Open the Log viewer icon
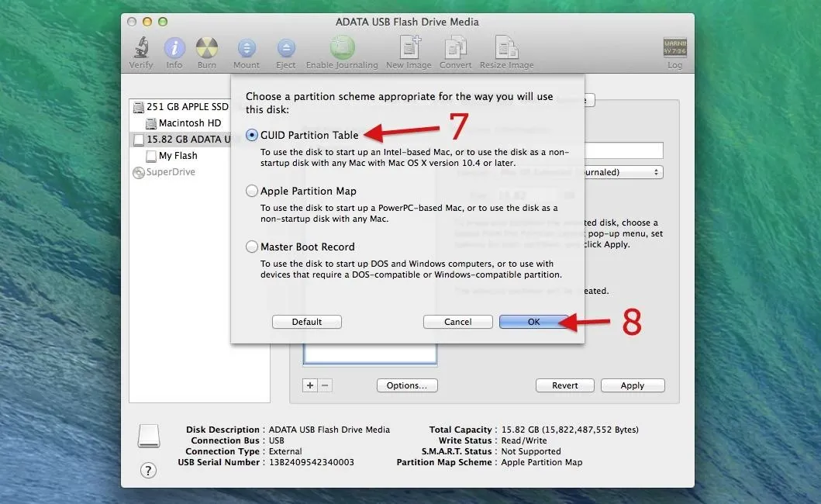The image size is (821, 504). [x=675, y=47]
